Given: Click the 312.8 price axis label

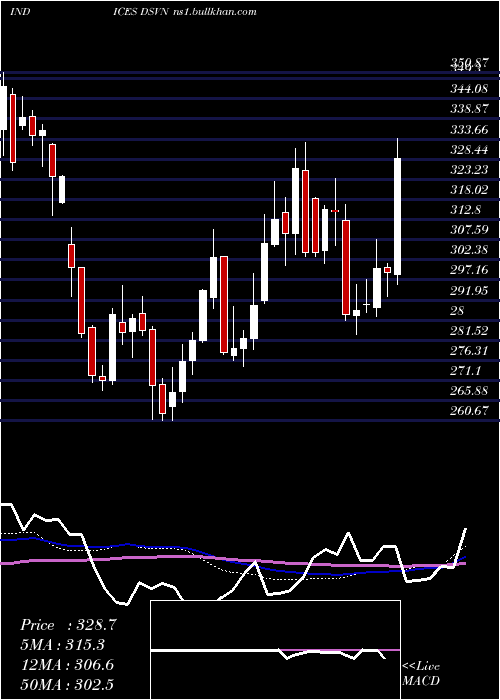Looking at the screenshot, I should click(x=466, y=210).
